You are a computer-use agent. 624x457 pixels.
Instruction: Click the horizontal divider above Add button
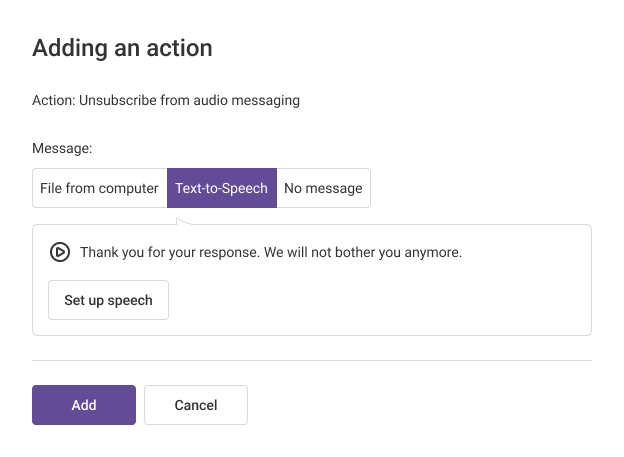point(312,360)
